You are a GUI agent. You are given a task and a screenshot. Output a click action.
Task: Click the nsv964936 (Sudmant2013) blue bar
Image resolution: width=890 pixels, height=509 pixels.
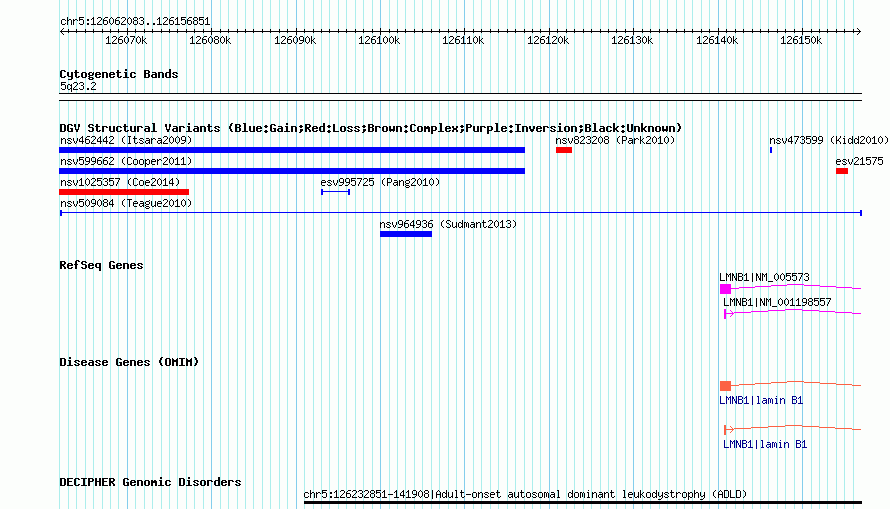point(406,234)
